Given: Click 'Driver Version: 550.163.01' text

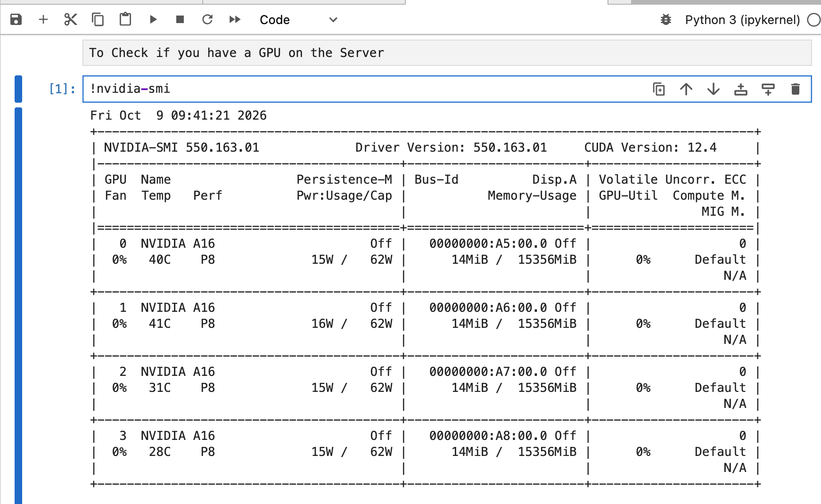Looking at the screenshot, I should [451, 147].
